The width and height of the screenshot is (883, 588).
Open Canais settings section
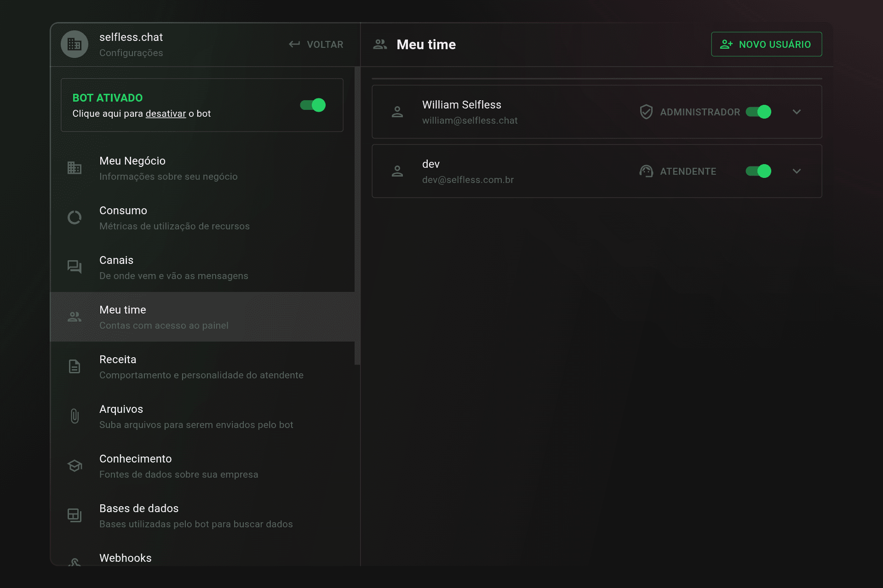[x=202, y=267]
